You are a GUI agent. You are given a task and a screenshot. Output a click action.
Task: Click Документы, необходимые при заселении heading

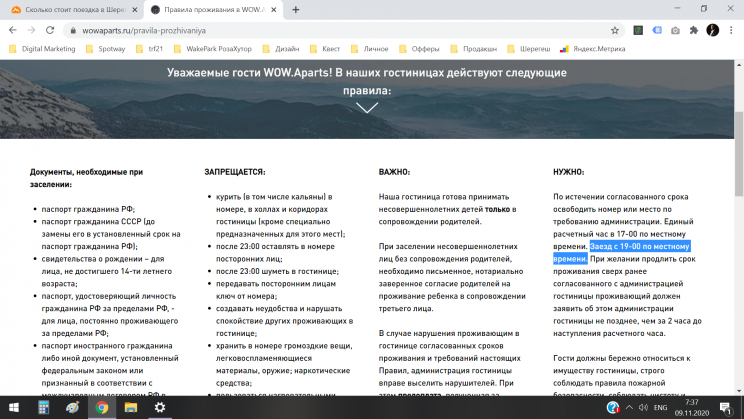click(86, 178)
